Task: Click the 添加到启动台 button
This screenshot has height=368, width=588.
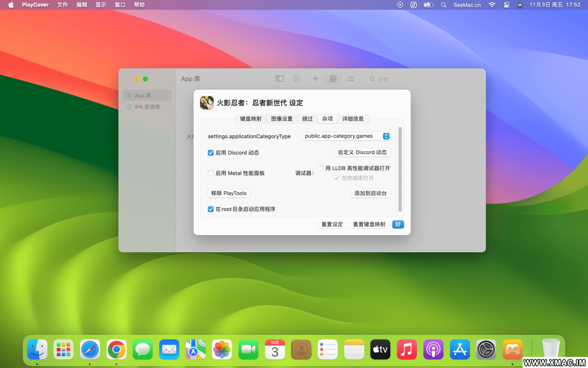Action: pyautogui.click(x=370, y=193)
